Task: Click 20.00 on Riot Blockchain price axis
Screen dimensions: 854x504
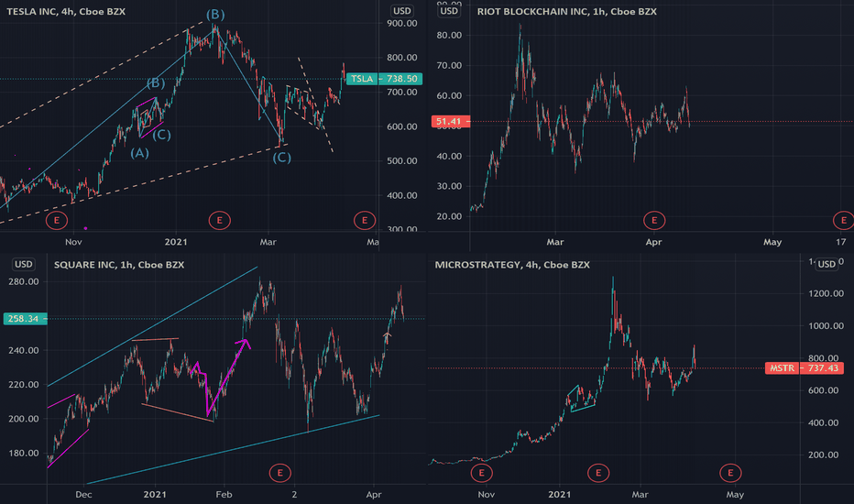Action: [449, 216]
